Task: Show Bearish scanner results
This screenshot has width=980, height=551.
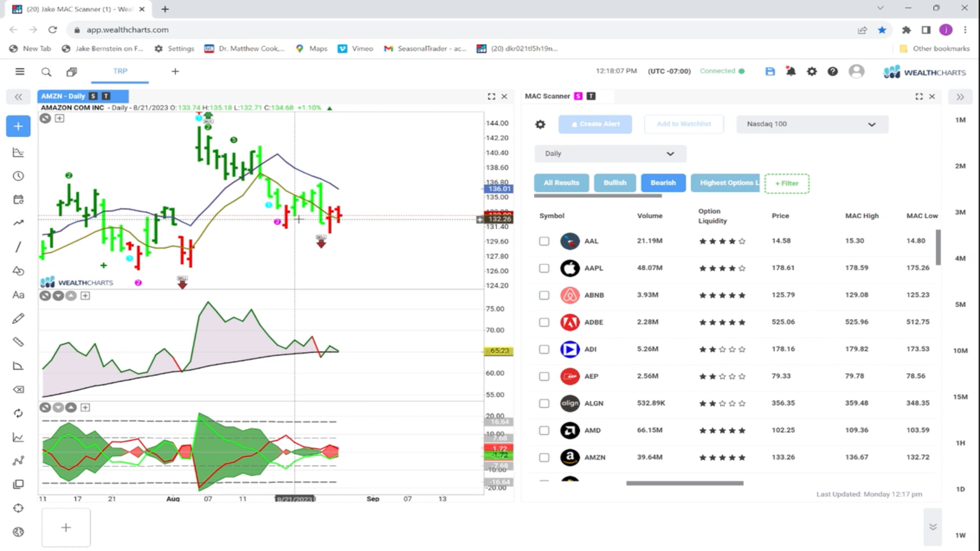Action: [x=663, y=183]
